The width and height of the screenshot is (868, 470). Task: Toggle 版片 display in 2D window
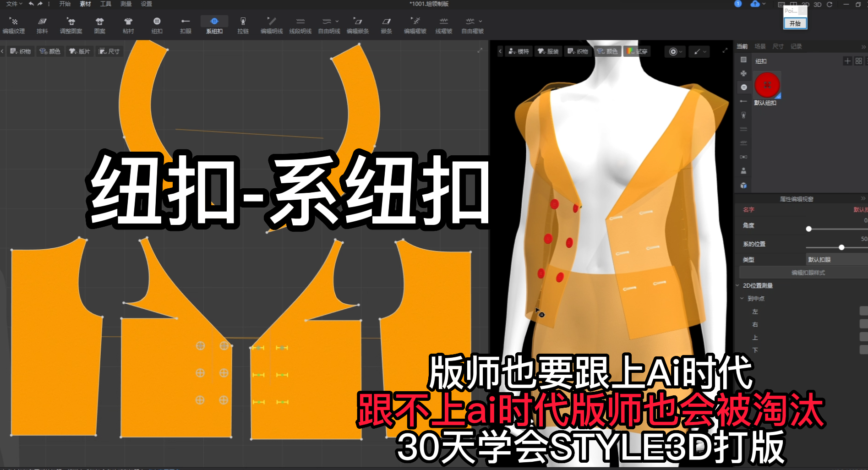[x=80, y=51]
